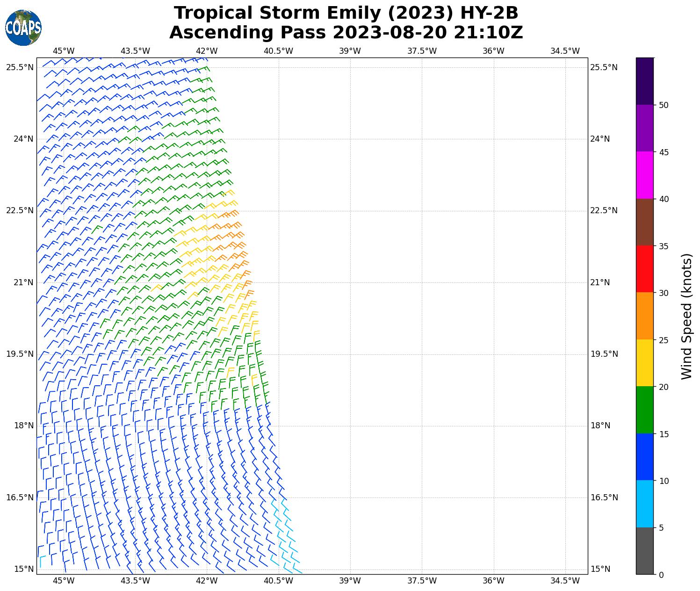Click the 36°W label on the bottom axis
The height and width of the screenshot is (591, 700).
coord(493,581)
